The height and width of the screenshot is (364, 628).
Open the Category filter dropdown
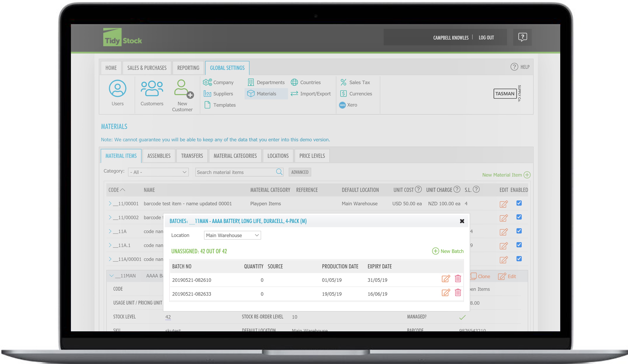(x=158, y=172)
